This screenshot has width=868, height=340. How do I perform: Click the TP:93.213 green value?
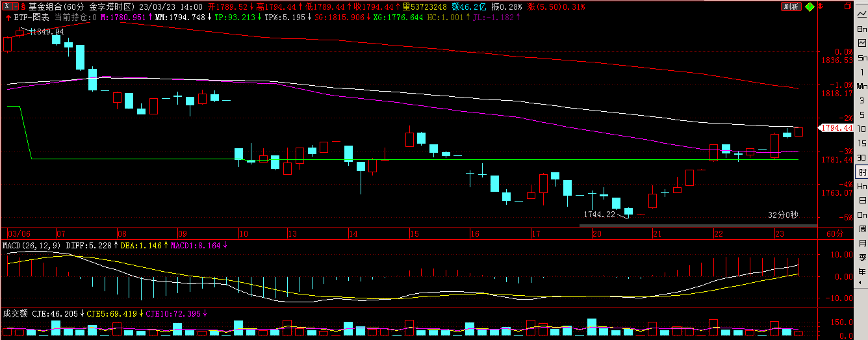pyautogui.click(x=235, y=17)
